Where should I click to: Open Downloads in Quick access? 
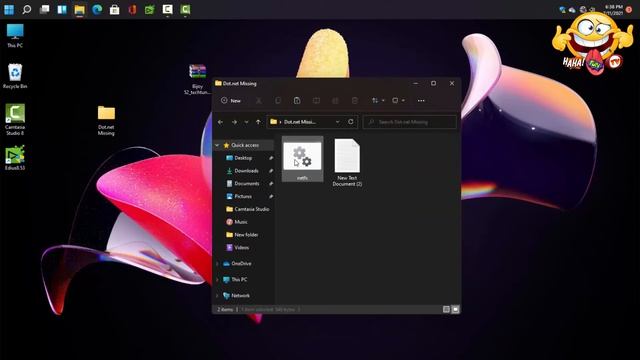point(246,171)
